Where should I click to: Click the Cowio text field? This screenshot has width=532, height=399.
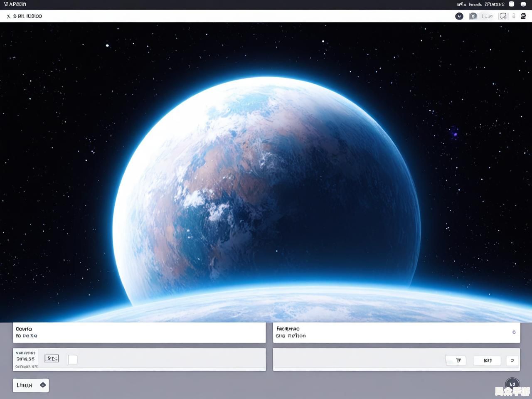coord(139,332)
